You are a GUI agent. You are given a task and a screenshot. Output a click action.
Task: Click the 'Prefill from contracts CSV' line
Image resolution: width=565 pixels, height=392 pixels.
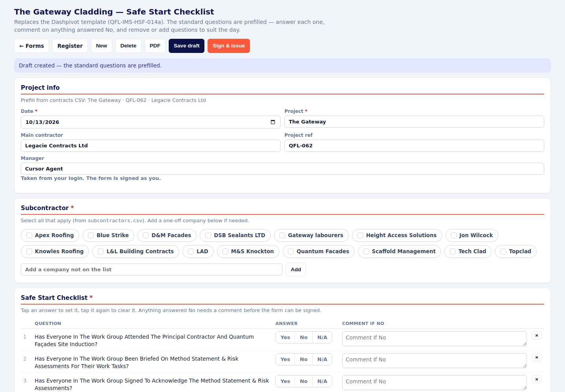(x=113, y=100)
